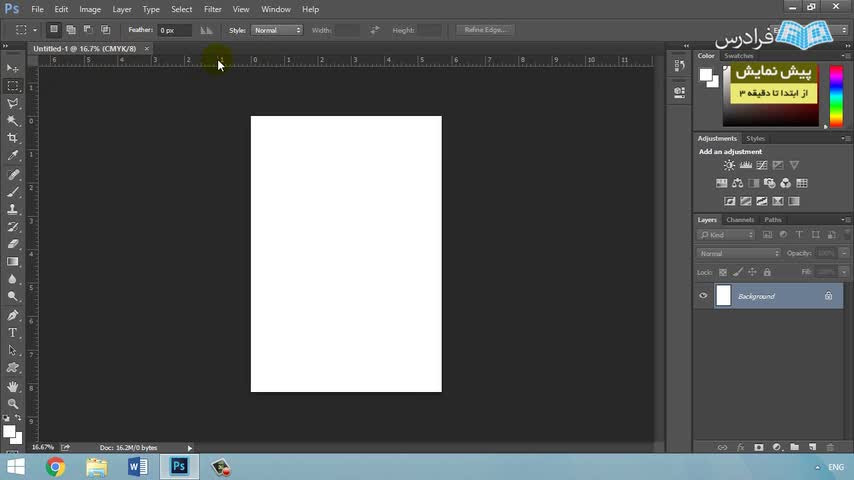Open the marquee tool preset picker arrow
Screen dimensions: 854x480
[35, 30]
